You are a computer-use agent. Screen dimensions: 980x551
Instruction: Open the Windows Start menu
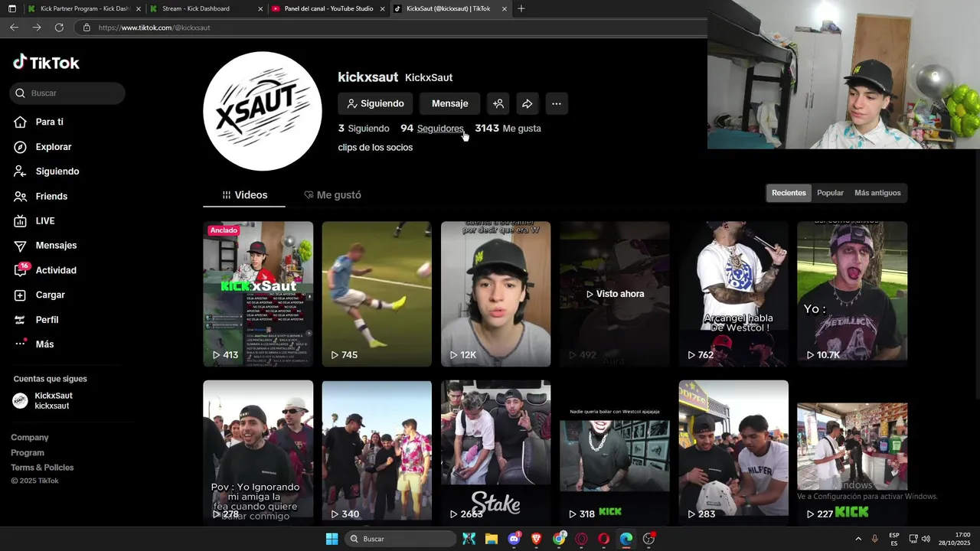(332, 539)
